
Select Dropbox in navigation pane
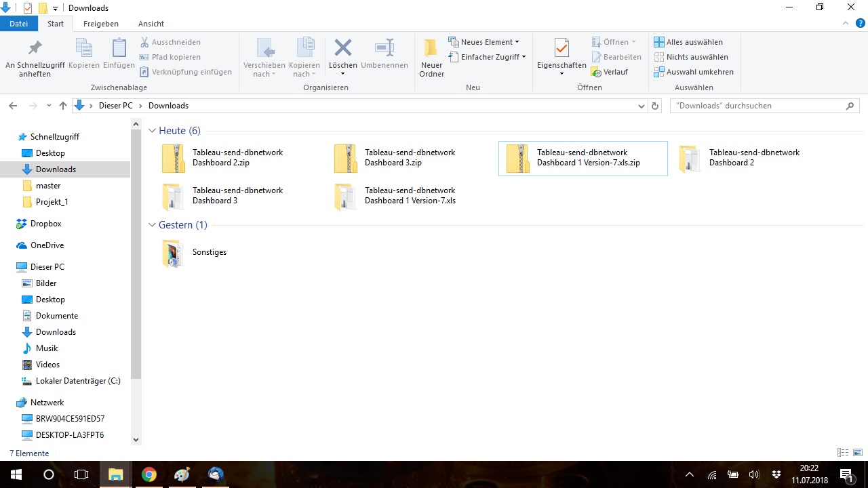[45, 224]
